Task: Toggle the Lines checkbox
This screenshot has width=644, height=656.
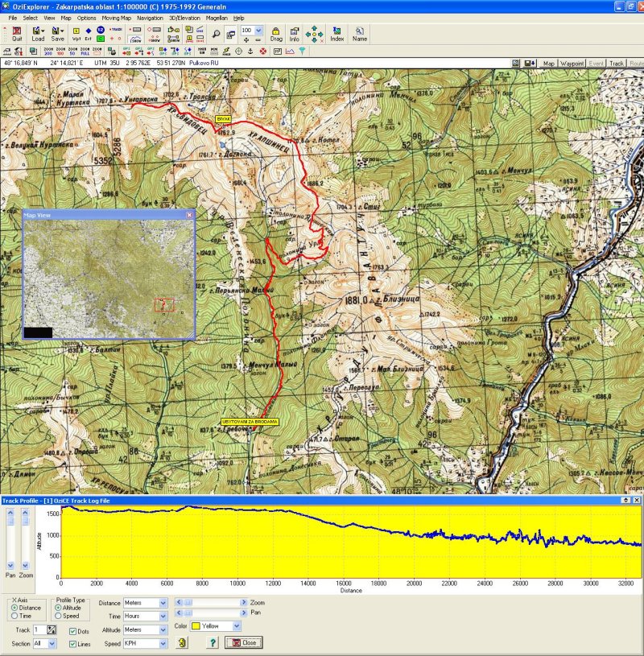Action: [73, 644]
